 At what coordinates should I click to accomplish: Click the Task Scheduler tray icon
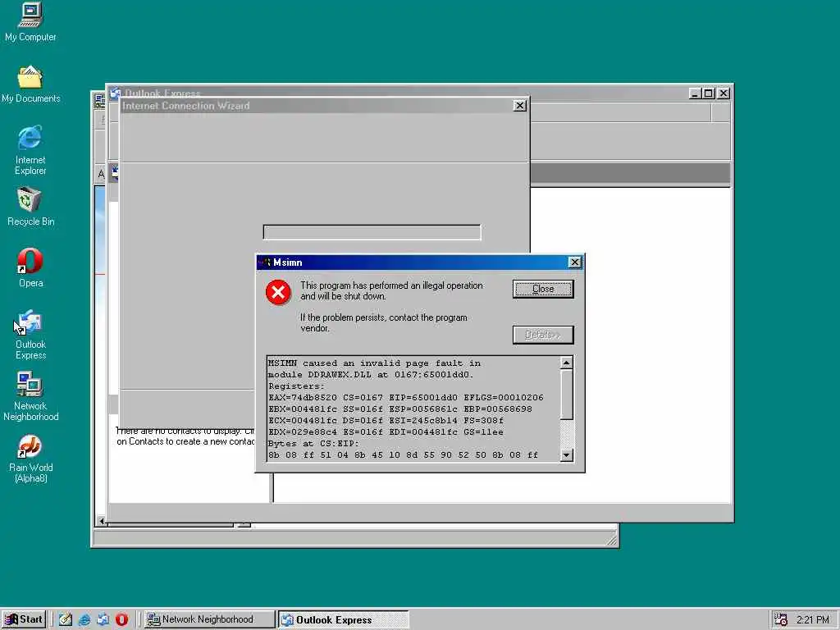click(x=781, y=619)
